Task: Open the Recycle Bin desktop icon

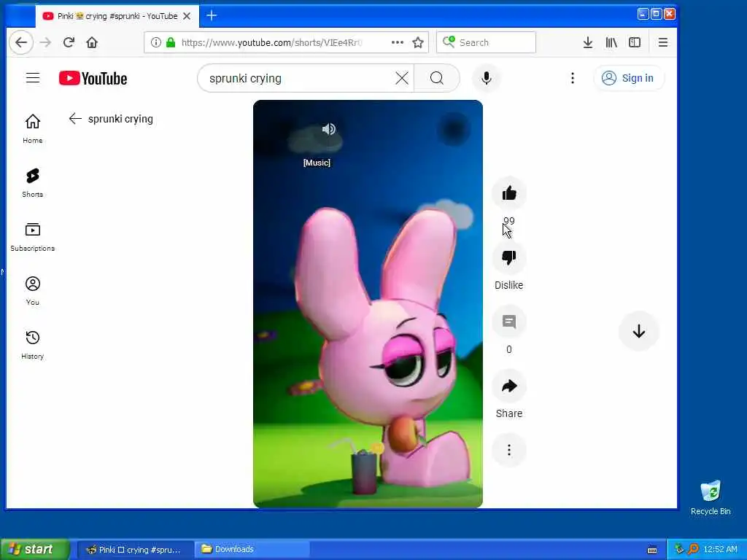Action: [711, 498]
